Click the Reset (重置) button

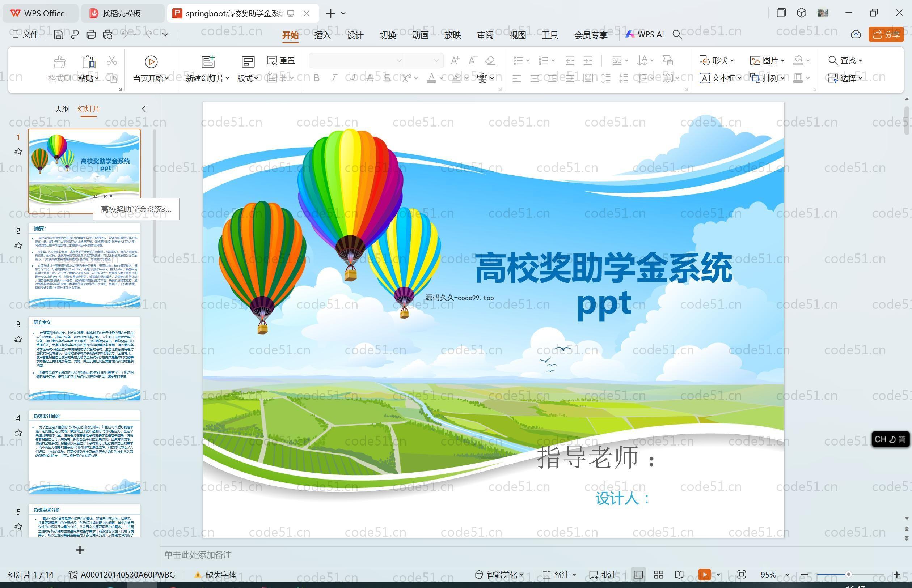click(x=281, y=60)
